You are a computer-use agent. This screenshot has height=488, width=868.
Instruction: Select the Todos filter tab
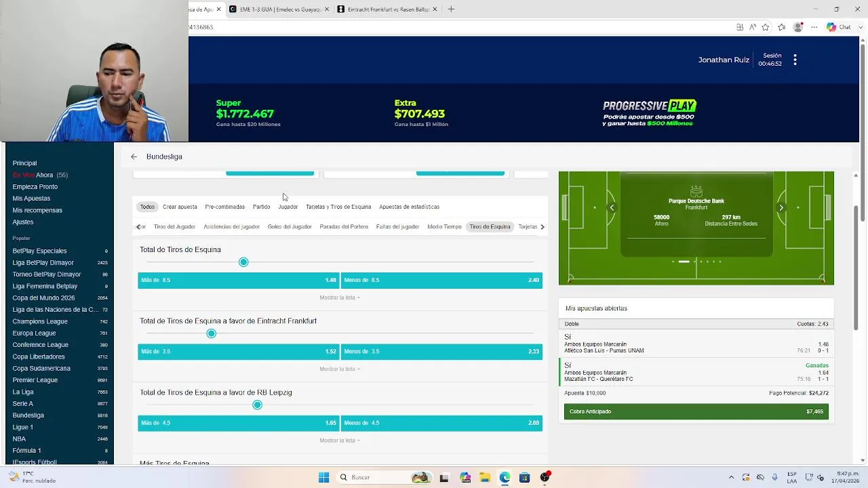coord(147,207)
